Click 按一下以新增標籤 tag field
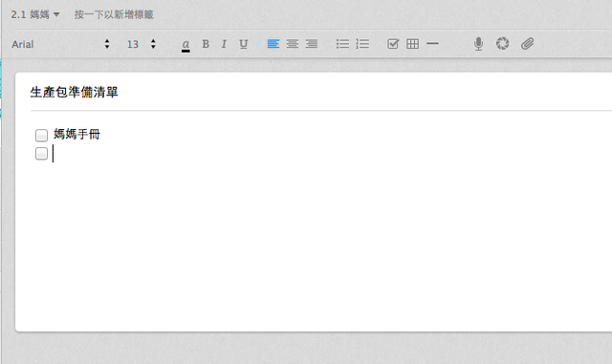612x364 pixels. click(114, 15)
